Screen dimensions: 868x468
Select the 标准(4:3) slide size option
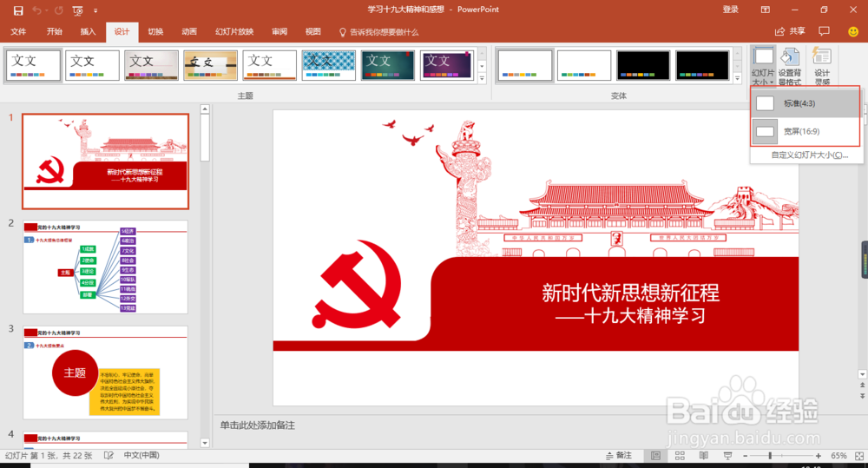(805, 103)
